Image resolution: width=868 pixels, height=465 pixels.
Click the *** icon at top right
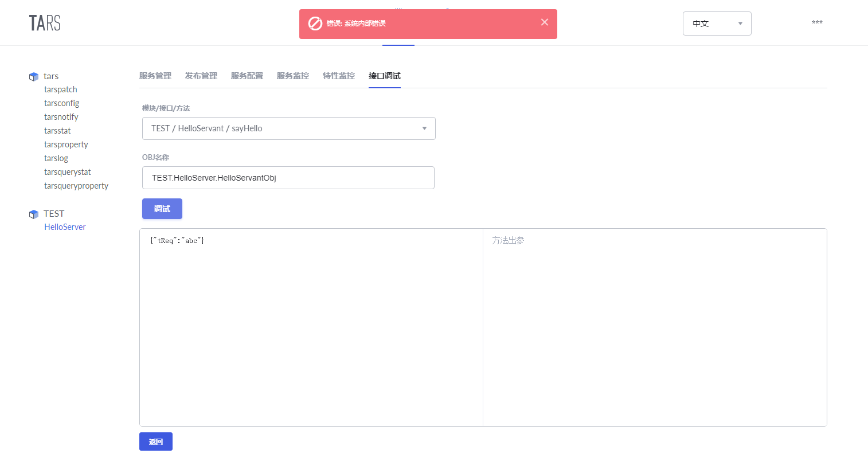(816, 22)
